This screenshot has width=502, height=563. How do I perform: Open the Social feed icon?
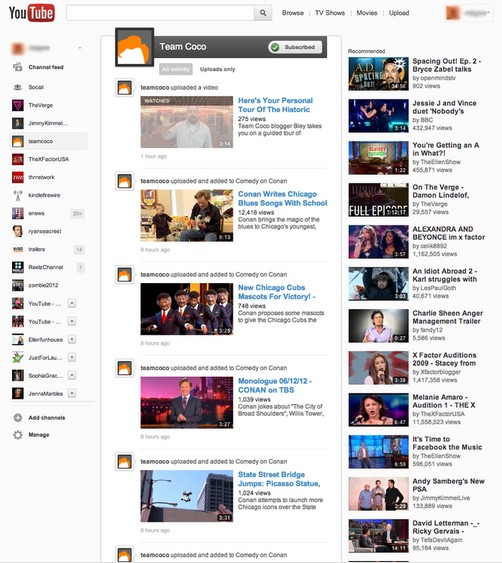pos(18,87)
